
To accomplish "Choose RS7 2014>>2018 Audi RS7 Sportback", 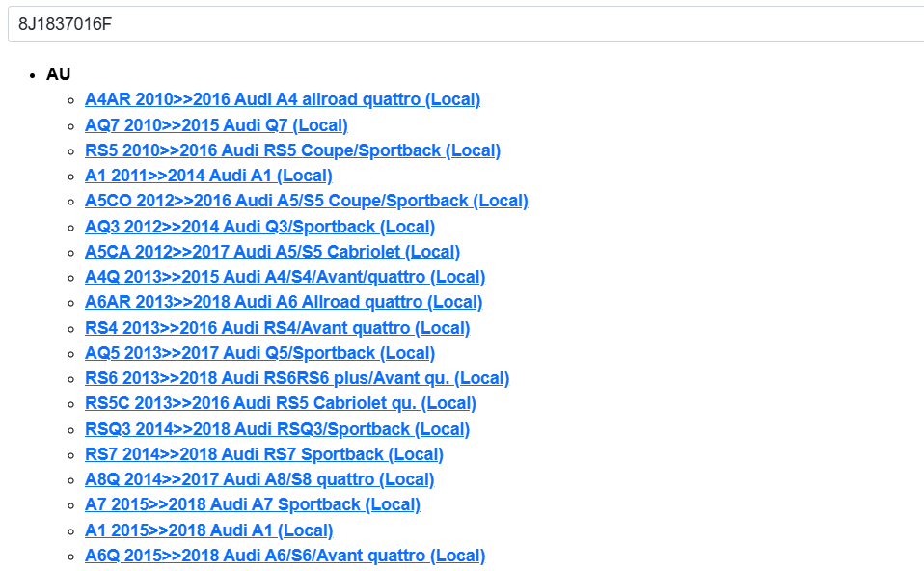I will [x=263, y=454].
